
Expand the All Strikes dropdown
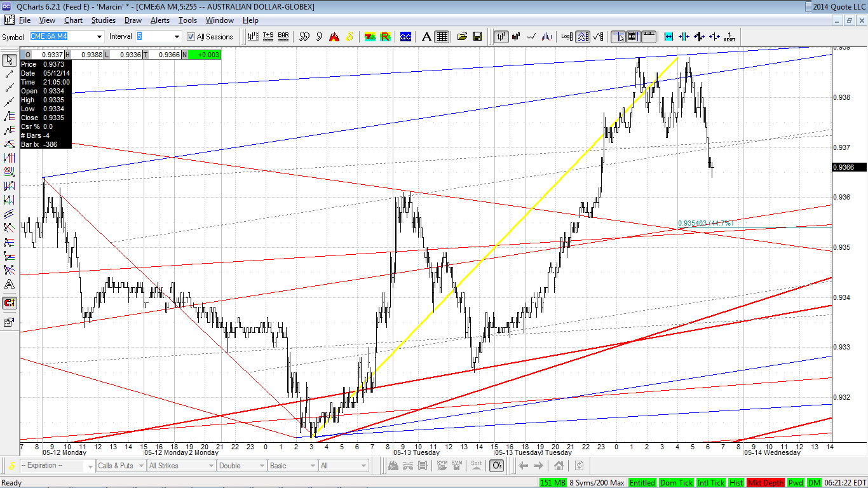click(212, 466)
